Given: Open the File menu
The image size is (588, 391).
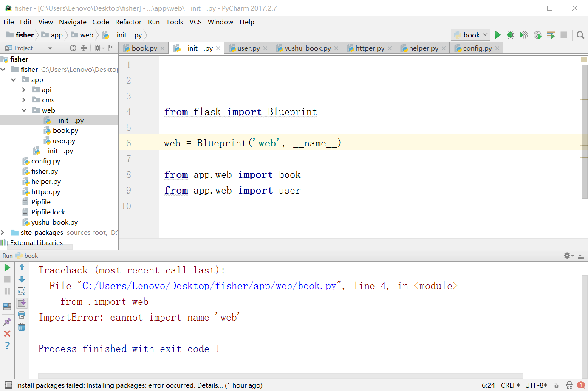Looking at the screenshot, I should pos(8,22).
